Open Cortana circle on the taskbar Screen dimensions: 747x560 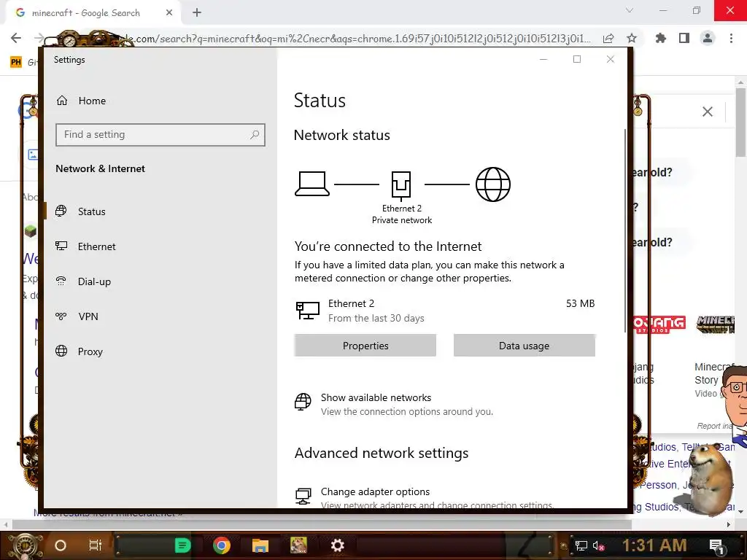coord(61,545)
